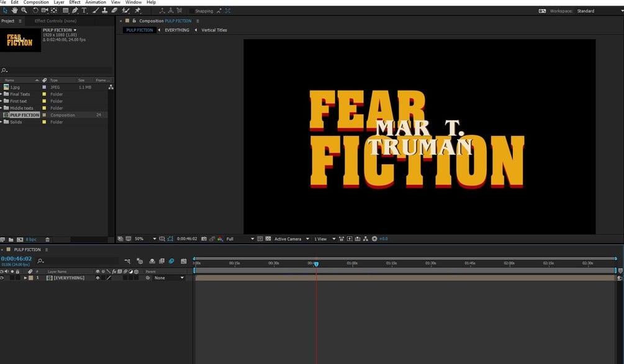Screen dimensions: 624x364
Task: Click the Reset Exposure icon
Action: point(374,239)
